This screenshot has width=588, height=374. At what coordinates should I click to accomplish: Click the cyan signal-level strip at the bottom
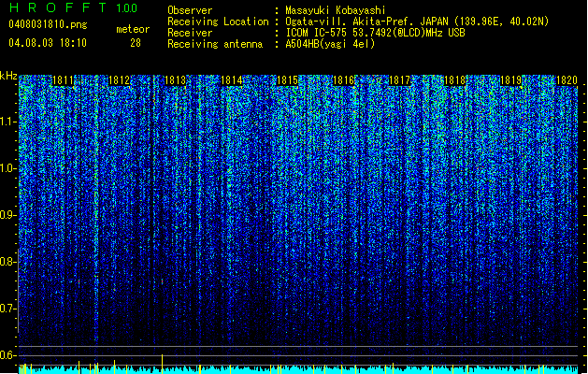(x=298, y=369)
